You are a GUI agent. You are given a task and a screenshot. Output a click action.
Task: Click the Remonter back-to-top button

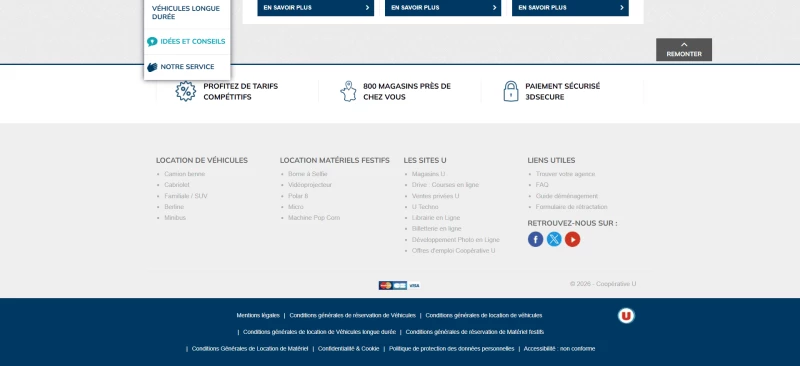coord(684,50)
